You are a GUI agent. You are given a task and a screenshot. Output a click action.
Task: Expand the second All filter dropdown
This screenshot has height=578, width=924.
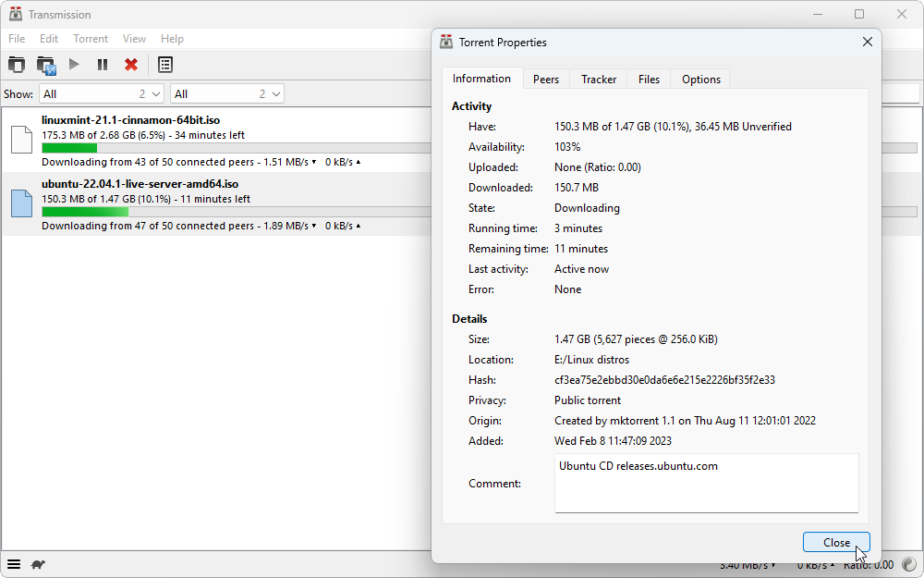[227, 93]
